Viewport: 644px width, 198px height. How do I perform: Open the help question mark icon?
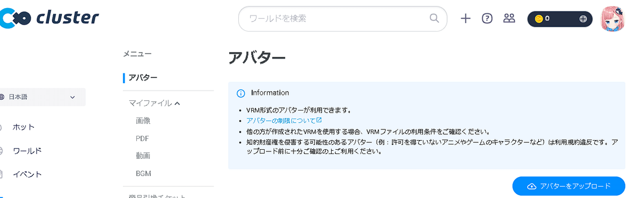[x=487, y=18]
